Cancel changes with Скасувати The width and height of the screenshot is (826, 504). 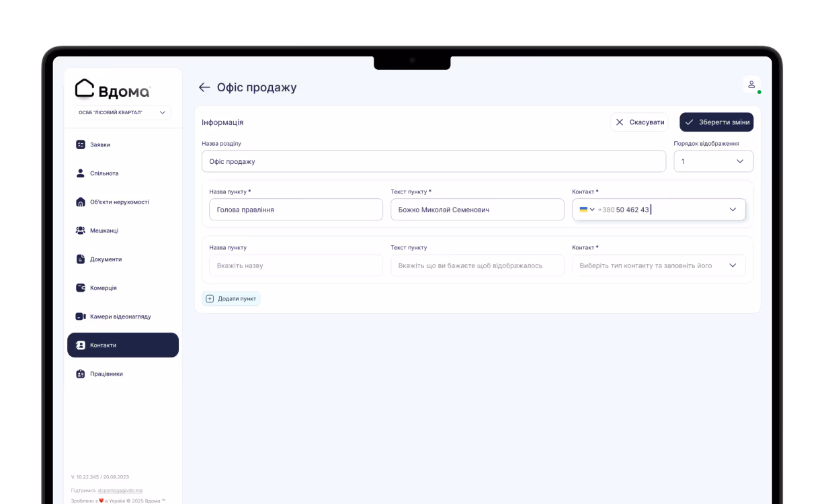click(x=639, y=122)
